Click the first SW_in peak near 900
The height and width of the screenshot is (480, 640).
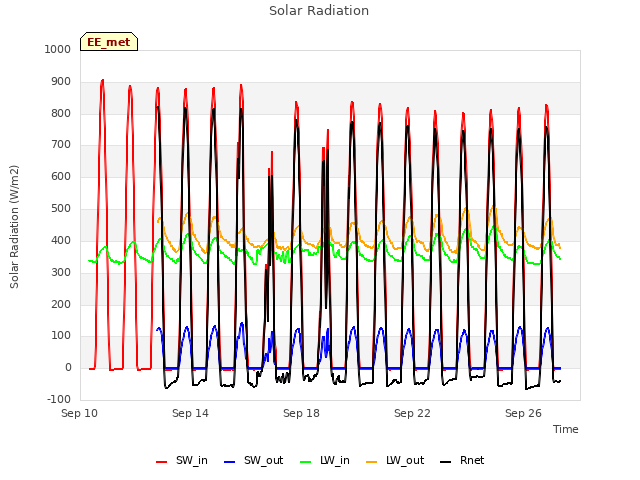[x=102, y=80]
